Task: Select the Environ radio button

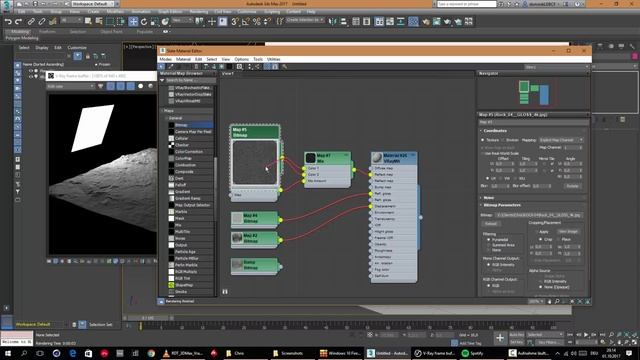Action: tap(503, 140)
